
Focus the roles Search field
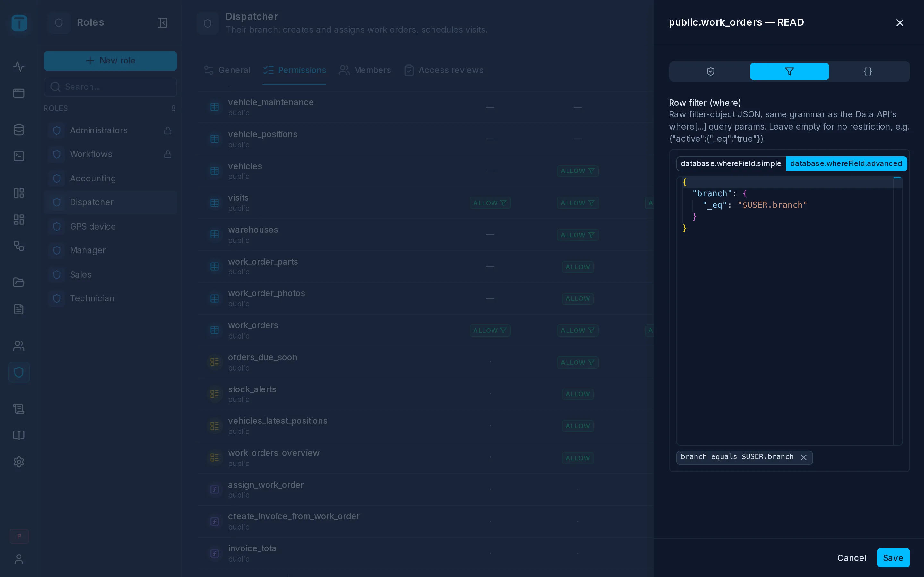(110, 87)
